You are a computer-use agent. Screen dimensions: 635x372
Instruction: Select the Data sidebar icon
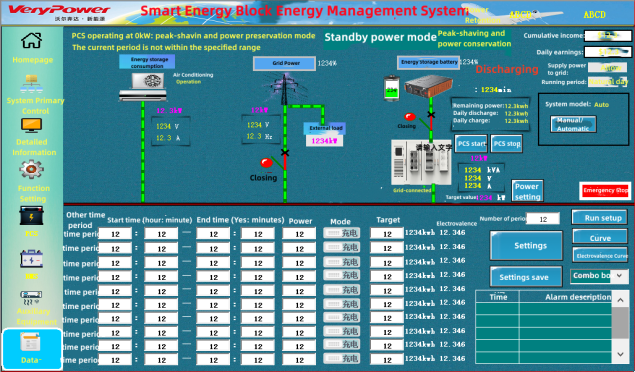coord(31,342)
